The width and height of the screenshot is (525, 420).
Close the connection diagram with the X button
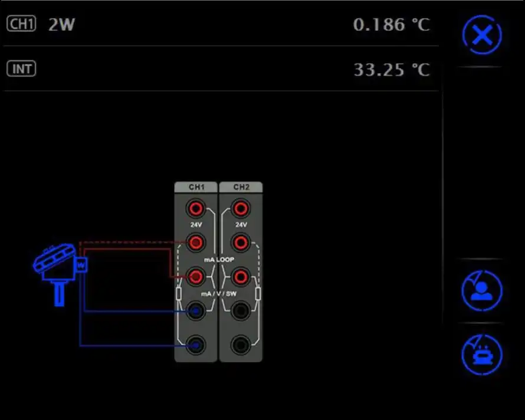482,35
